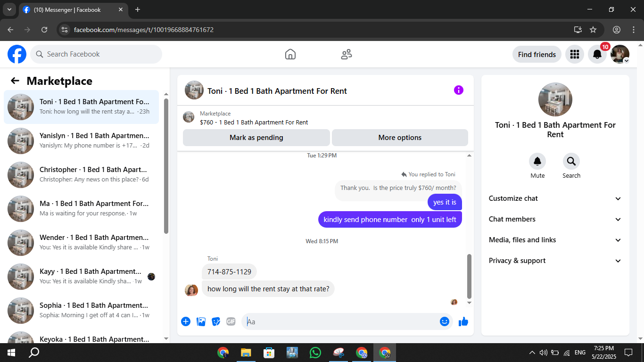Go back using the Marketplace arrow

(x=15, y=81)
